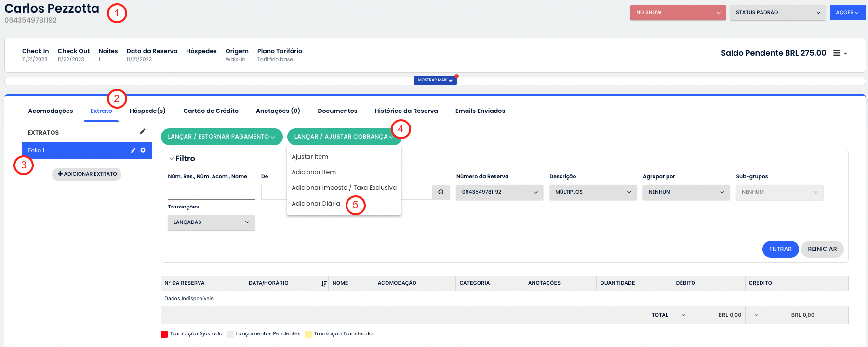Open the Agrupar por NENHUM dropdown
This screenshot has height=347, width=868.
tap(685, 192)
